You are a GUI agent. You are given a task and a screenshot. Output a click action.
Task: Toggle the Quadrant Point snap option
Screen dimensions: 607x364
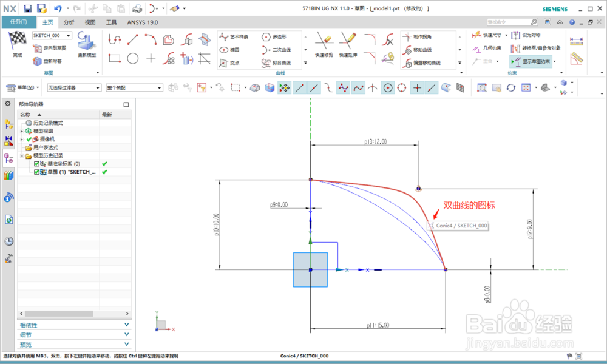pyautogui.click(x=402, y=88)
